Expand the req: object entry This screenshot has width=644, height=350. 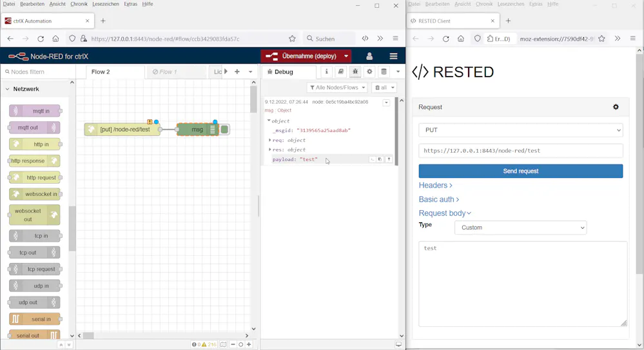click(x=270, y=140)
